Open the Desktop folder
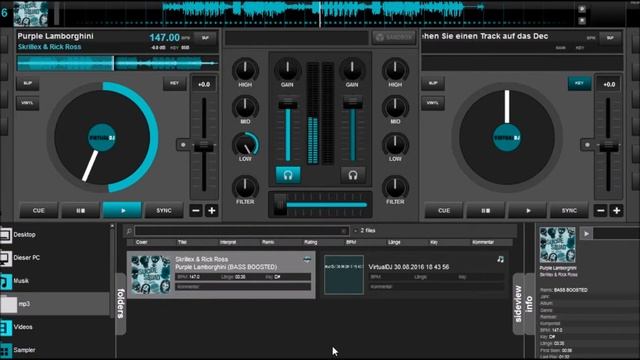 [x=24, y=235]
